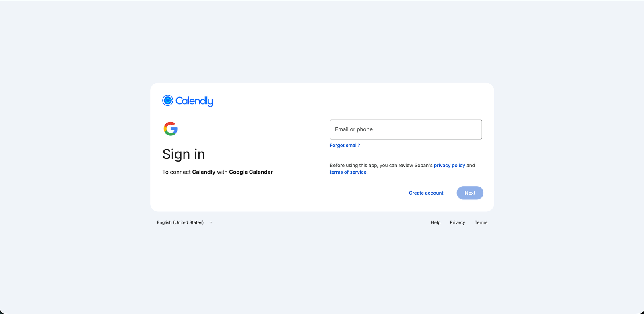Open the terms of service link

(348, 172)
